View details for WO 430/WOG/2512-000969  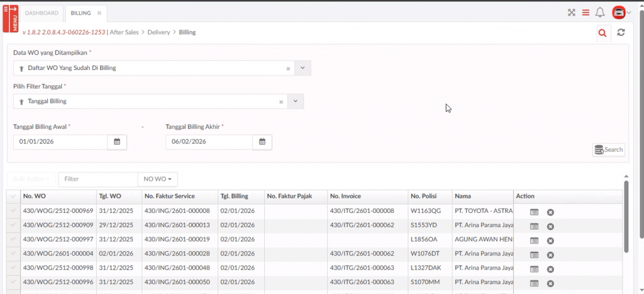tap(534, 212)
